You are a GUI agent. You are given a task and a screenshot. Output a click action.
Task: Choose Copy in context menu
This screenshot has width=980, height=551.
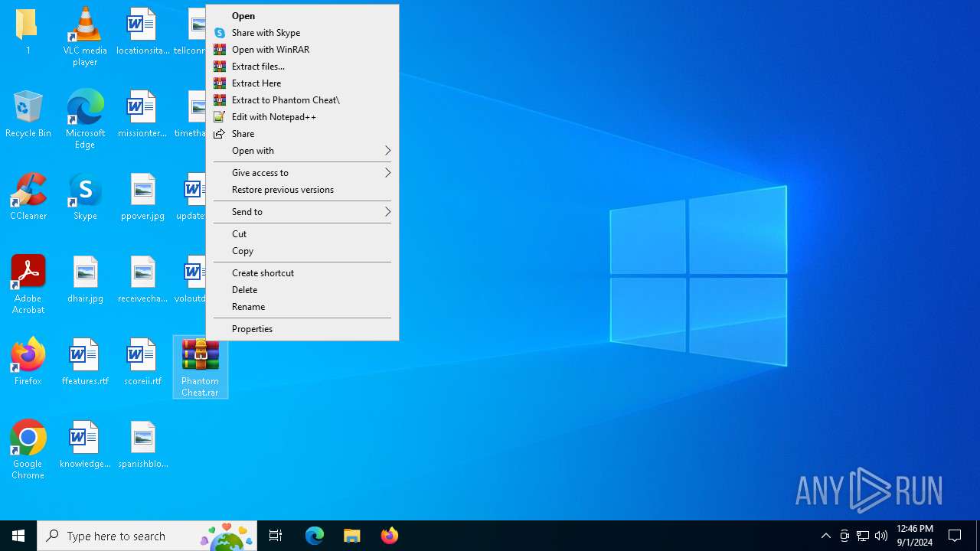pyautogui.click(x=302, y=251)
